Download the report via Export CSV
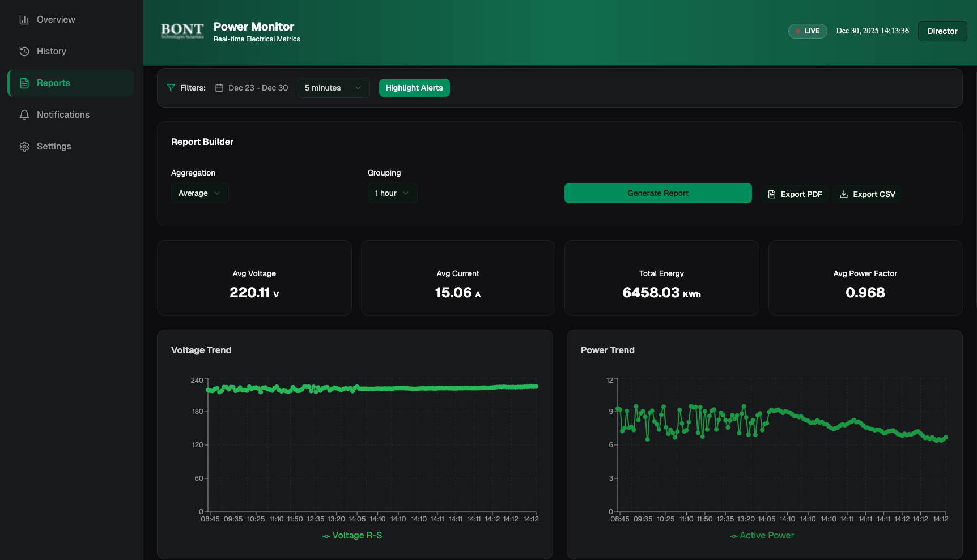This screenshot has height=560, width=977. point(867,194)
